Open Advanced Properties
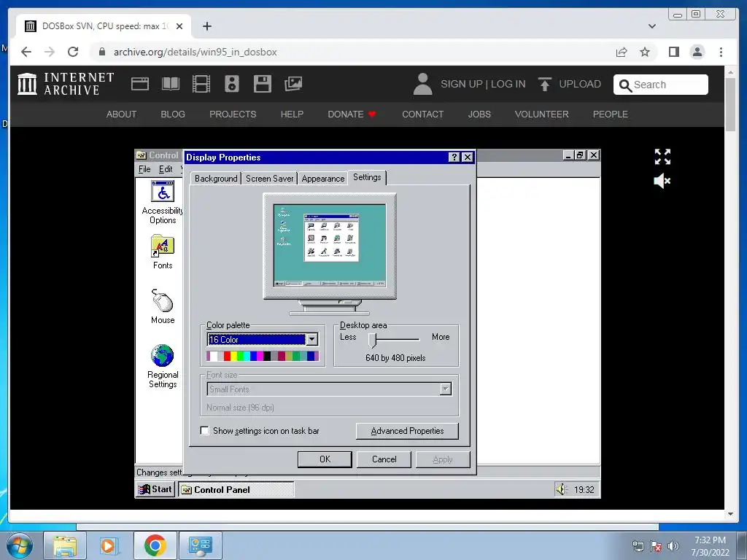 (x=407, y=430)
